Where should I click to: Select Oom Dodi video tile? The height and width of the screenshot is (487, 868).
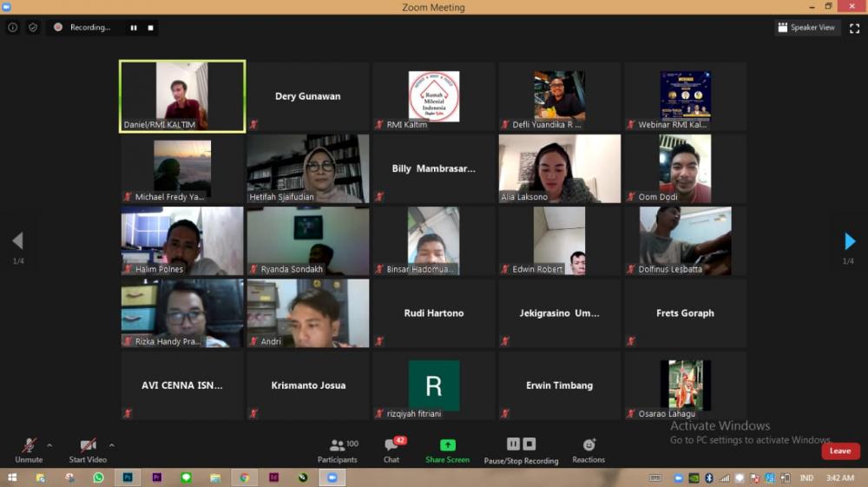pos(686,168)
